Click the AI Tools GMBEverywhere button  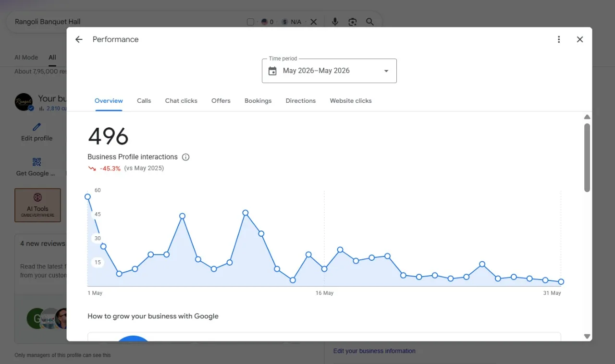(x=38, y=205)
